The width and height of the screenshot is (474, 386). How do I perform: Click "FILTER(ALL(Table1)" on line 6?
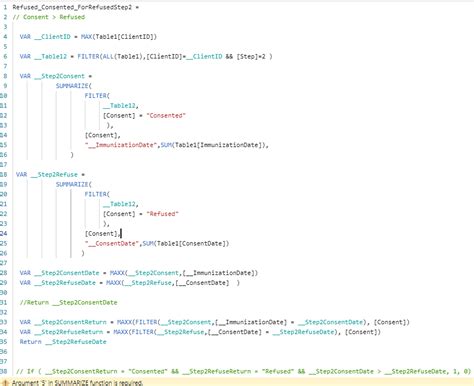[x=110, y=56]
